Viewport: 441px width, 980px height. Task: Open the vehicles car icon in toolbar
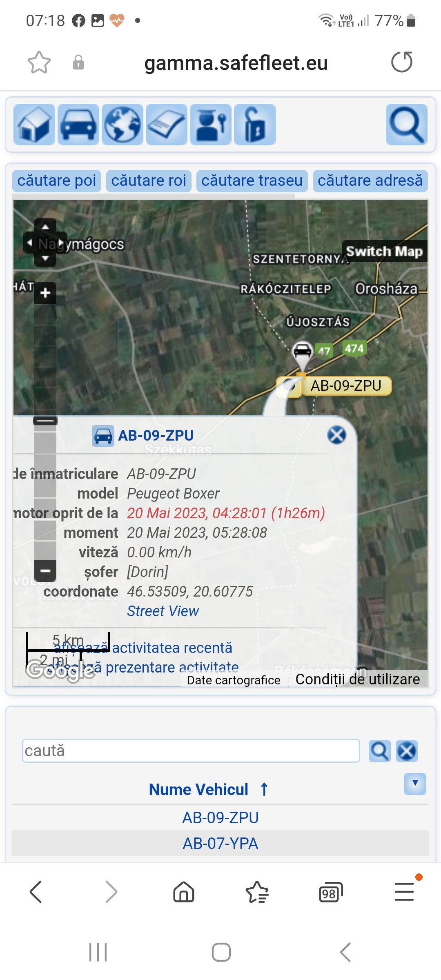(78, 125)
